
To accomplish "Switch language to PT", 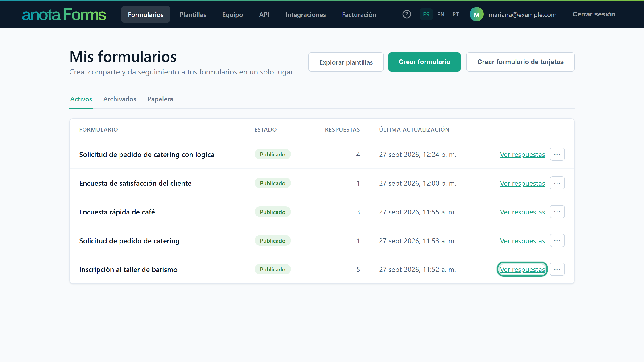I will 455,15.
